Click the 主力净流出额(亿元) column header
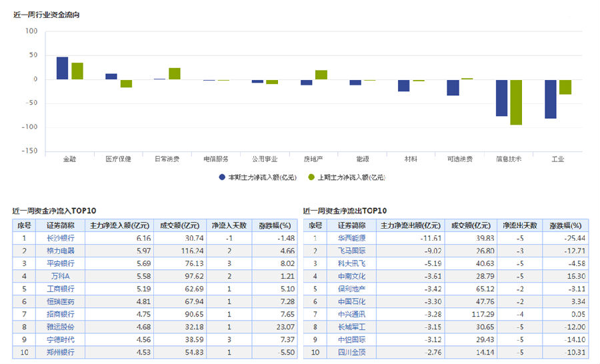This screenshot has width=600, height=364. [411, 225]
